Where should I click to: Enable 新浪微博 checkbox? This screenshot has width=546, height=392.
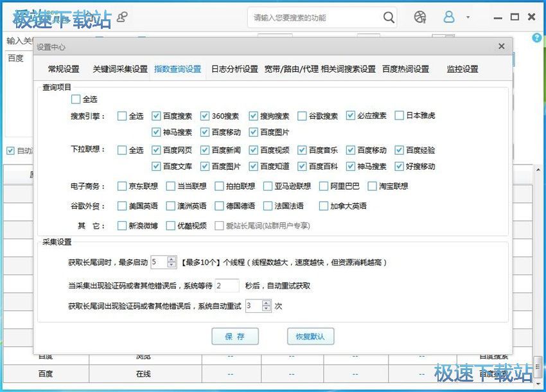tap(122, 226)
